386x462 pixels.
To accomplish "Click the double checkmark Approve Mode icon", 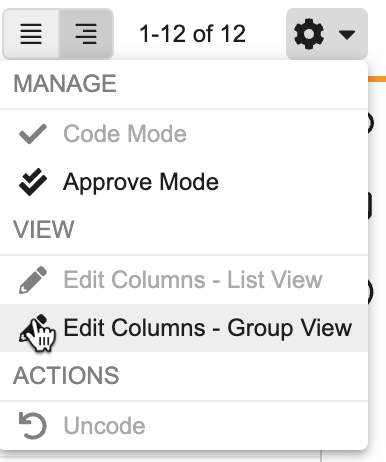I will (33, 182).
